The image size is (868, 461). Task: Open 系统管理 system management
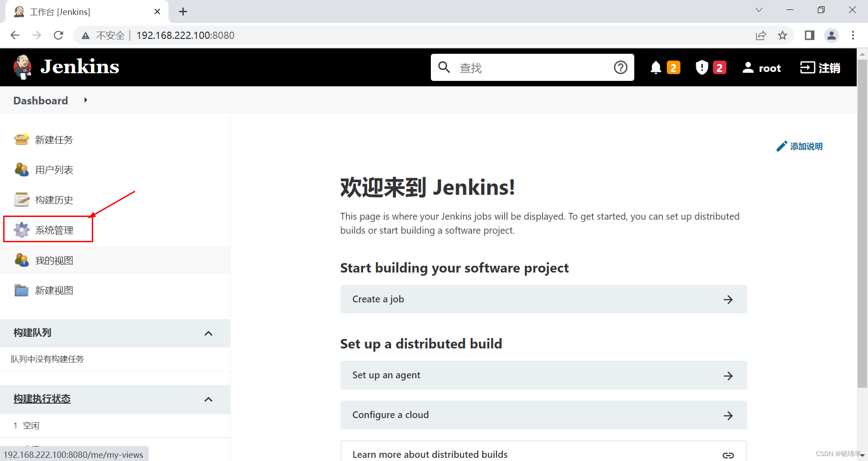point(54,230)
